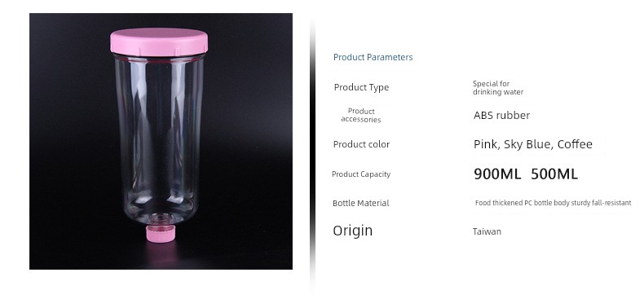The image size is (644, 308).
Task: Click the Bottle Material label
Action: click(x=360, y=203)
